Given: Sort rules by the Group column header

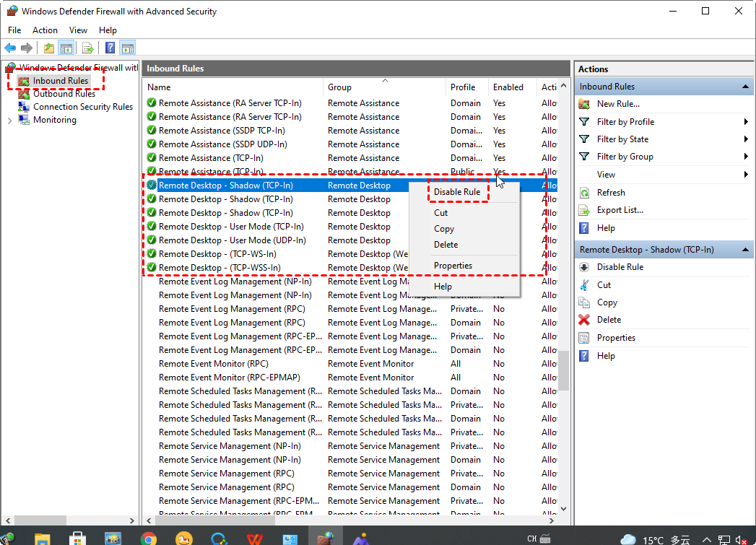Looking at the screenshot, I should click(x=340, y=87).
